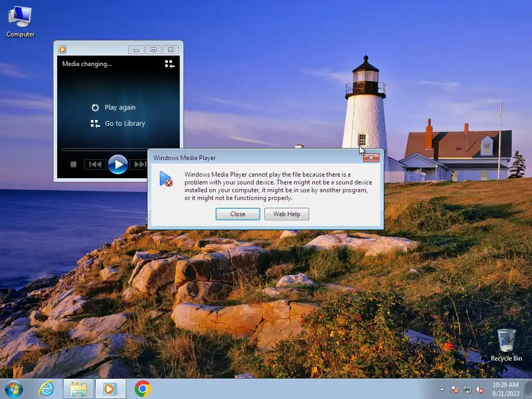Viewport: 532px width, 399px height.
Task: Maximize the Media Player window
Action: pyautogui.click(x=153, y=50)
